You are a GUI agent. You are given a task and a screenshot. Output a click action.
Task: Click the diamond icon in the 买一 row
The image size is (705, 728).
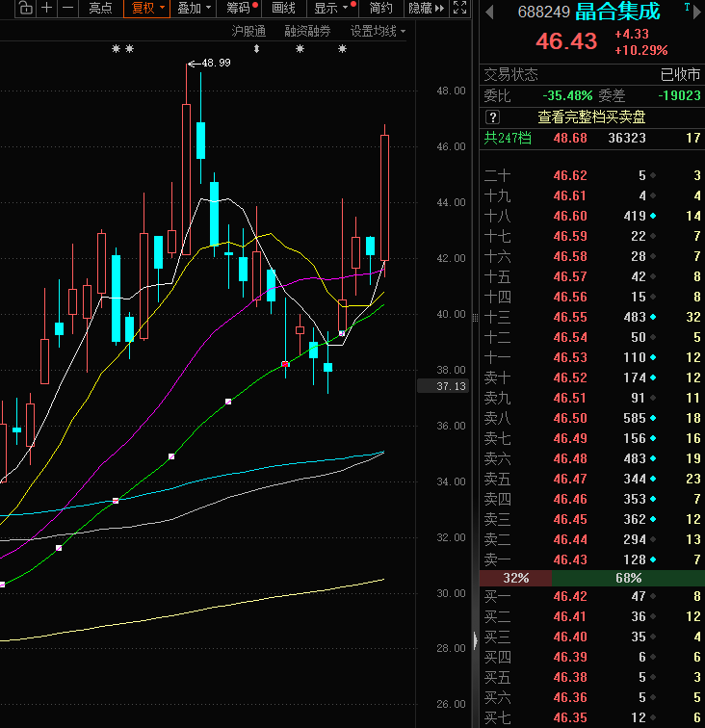pos(653,596)
